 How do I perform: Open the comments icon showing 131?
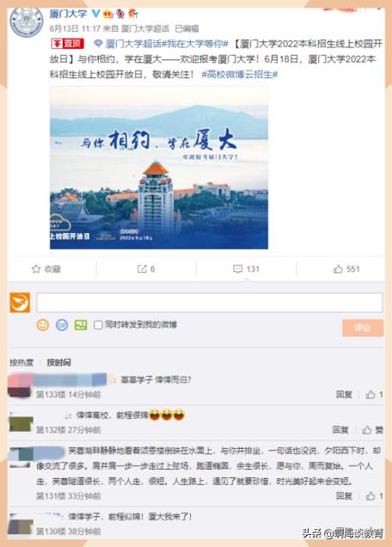pos(237,269)
